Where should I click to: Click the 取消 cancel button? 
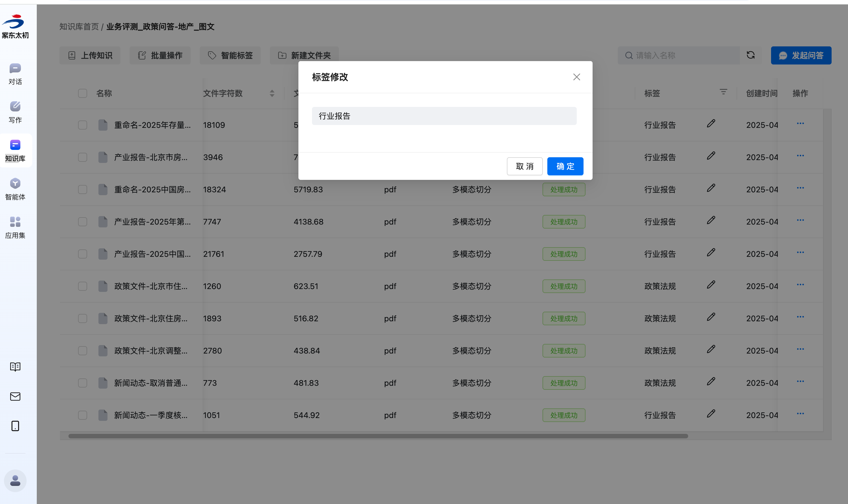524,166
